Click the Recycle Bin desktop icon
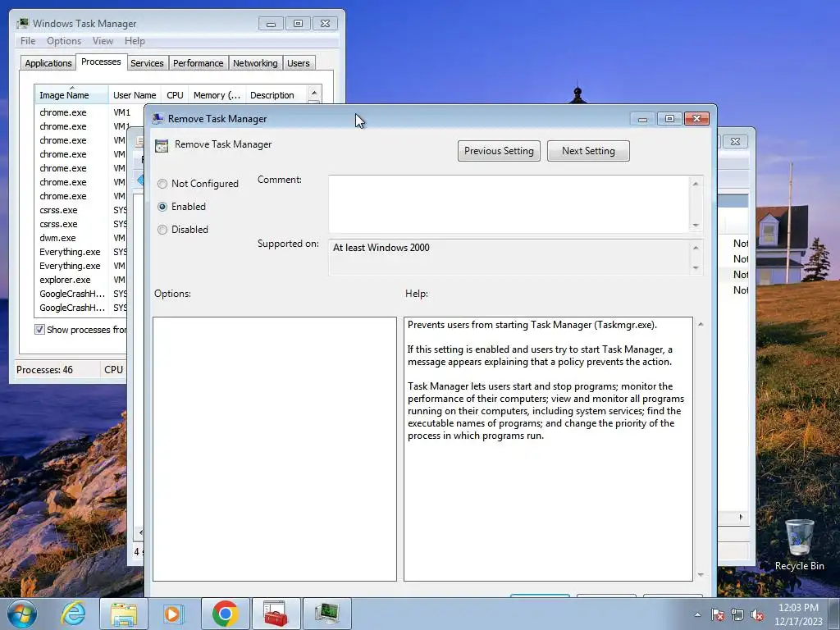The height and width of the screenshot is (630, 840). pos(799,546)
